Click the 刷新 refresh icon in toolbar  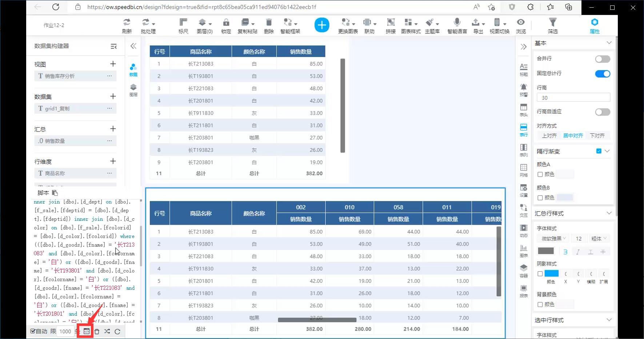pos(127,23)
